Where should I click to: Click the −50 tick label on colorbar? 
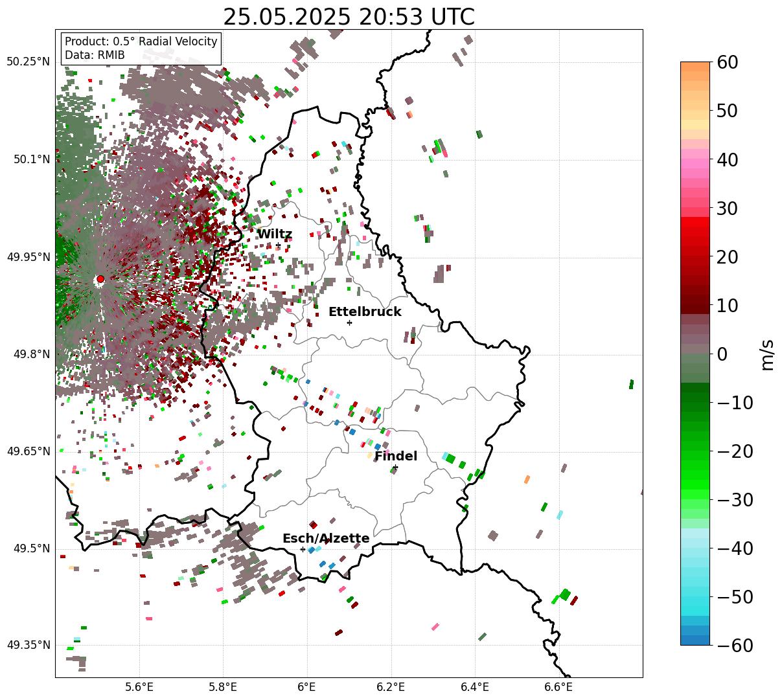tap(735, 597)
